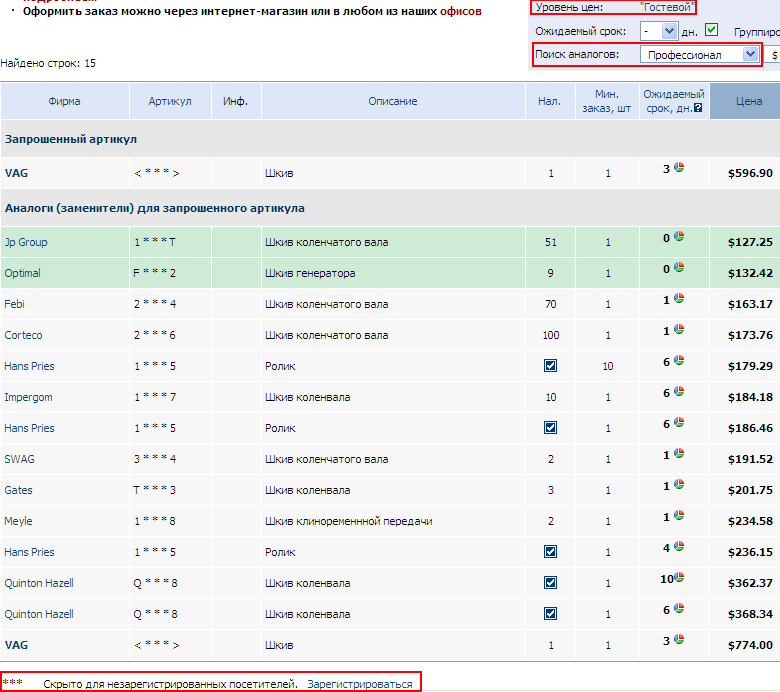Open the Gates firm link
780x692 pixels.
[18, 490]
